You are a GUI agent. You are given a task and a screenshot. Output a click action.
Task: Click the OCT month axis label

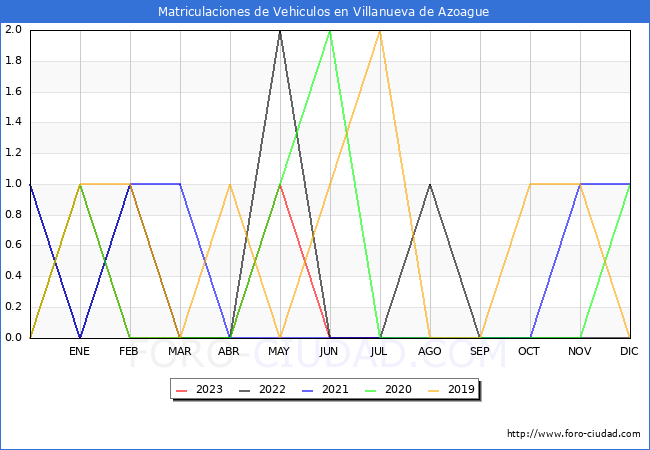point(529,351)
